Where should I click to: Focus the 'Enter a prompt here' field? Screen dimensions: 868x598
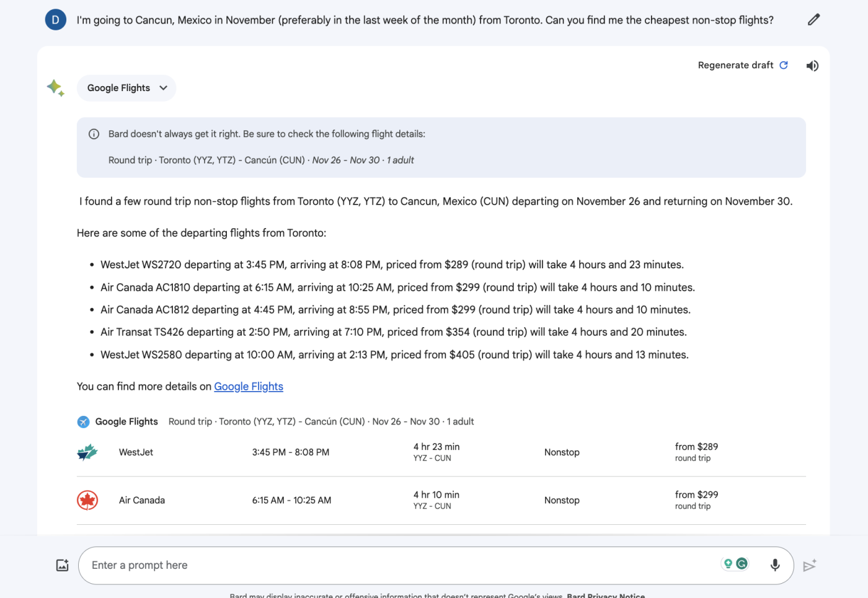click(436, 565)
